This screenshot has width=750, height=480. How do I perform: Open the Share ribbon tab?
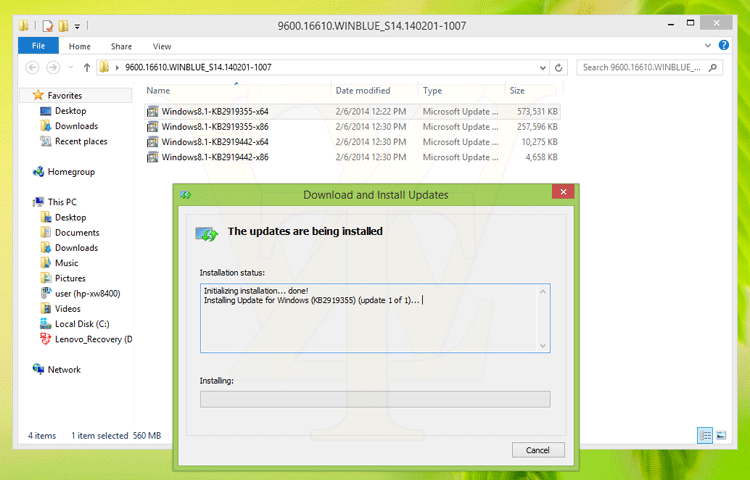pyautogui.click(x=121, y=46)
